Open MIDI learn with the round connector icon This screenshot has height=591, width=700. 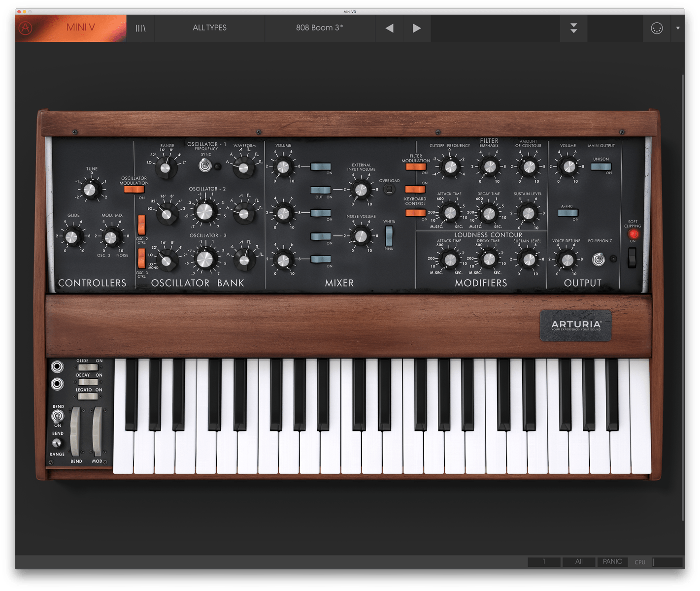point(657,29)
